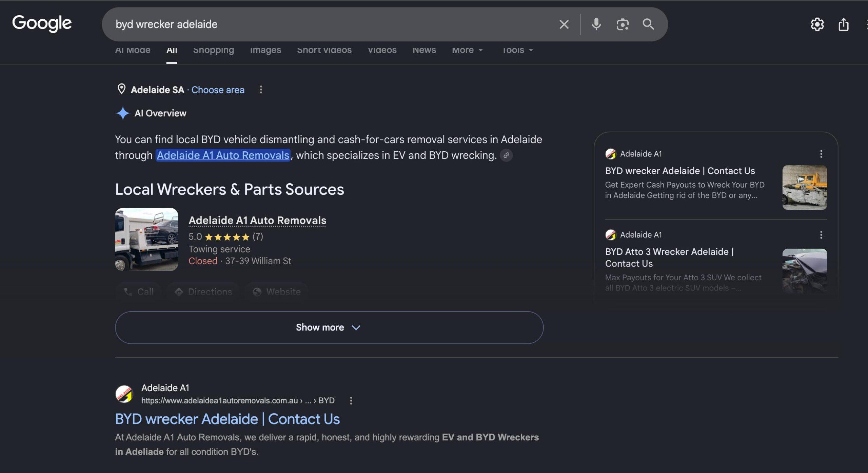This screenshot has width=868, height=473.
Task: Click the adelaidea1autoremovals.com.au URL breadcrumb
Action: [238, 401]
